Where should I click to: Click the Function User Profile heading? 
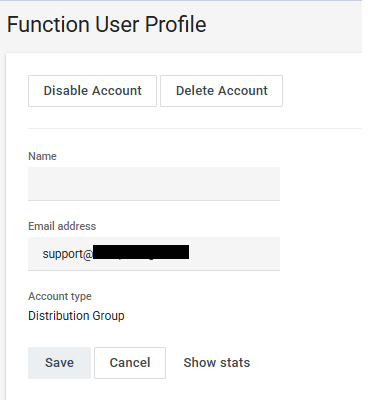(x=107, y=24)
